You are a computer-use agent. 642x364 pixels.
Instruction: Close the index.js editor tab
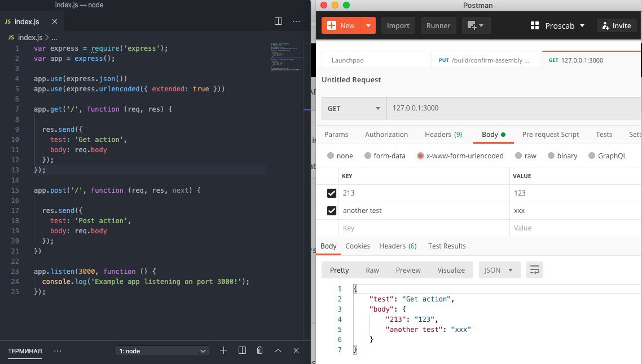point(55,21)
